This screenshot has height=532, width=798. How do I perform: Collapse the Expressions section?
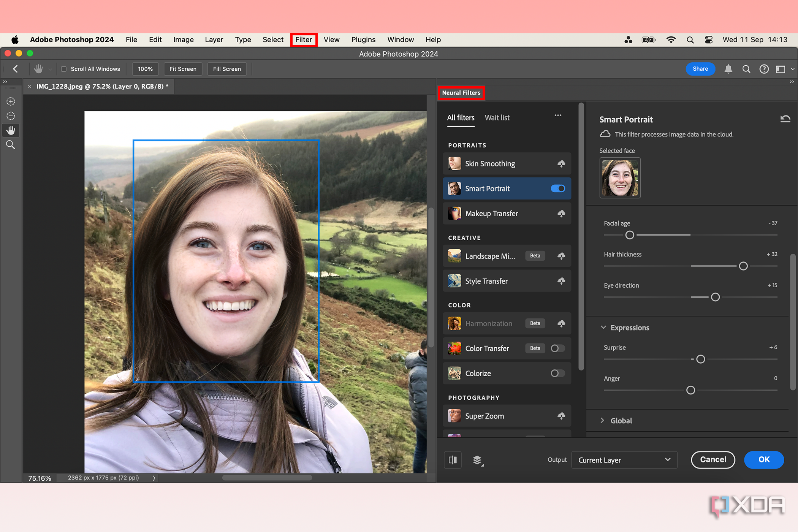click(603, 328)
